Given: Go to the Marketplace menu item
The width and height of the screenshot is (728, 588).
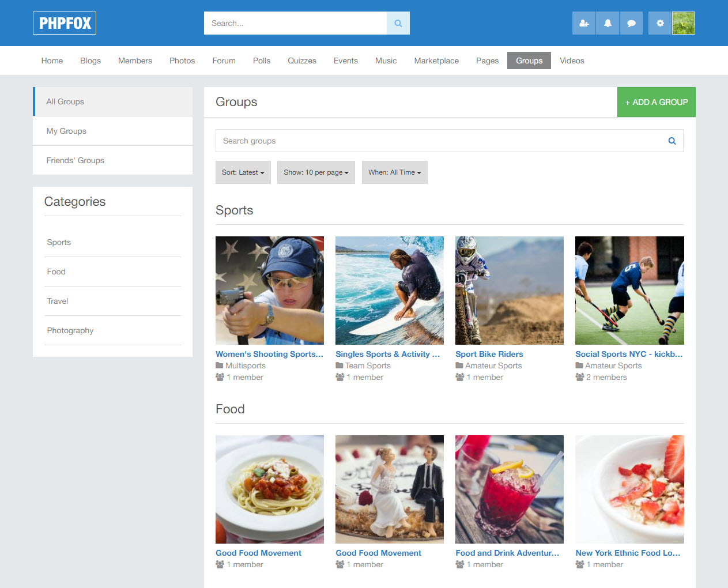Looking at the screenshot, I should 436,61.
